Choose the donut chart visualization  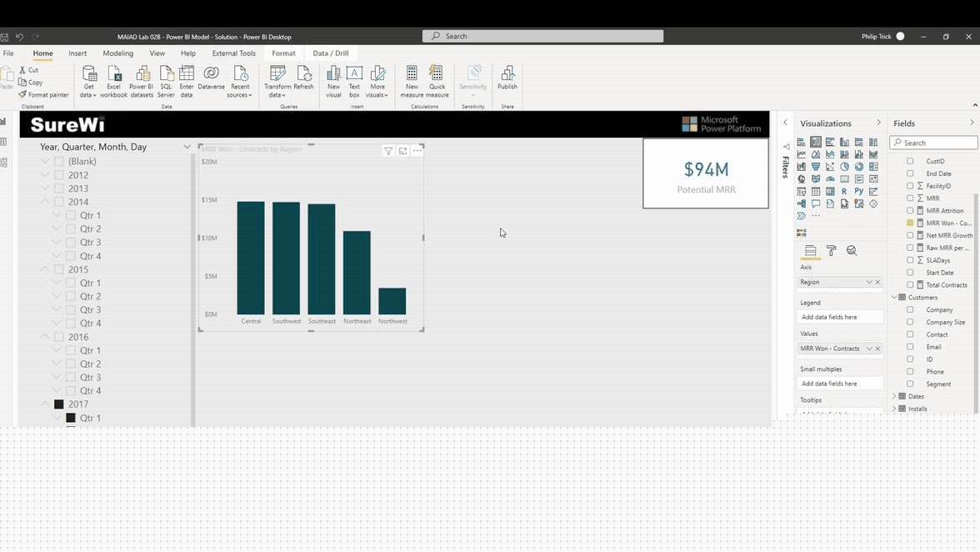858,167
